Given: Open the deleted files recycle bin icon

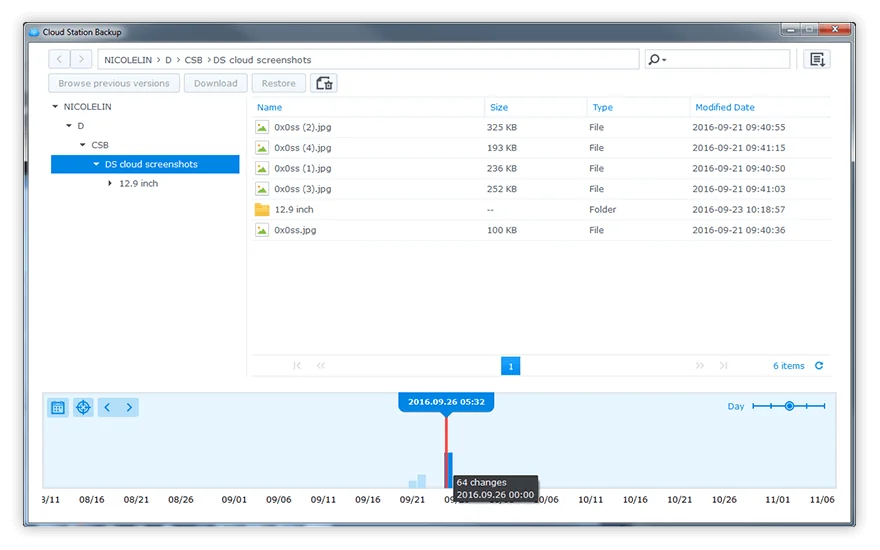Looking at the screenshot, I should coord(324,83).
